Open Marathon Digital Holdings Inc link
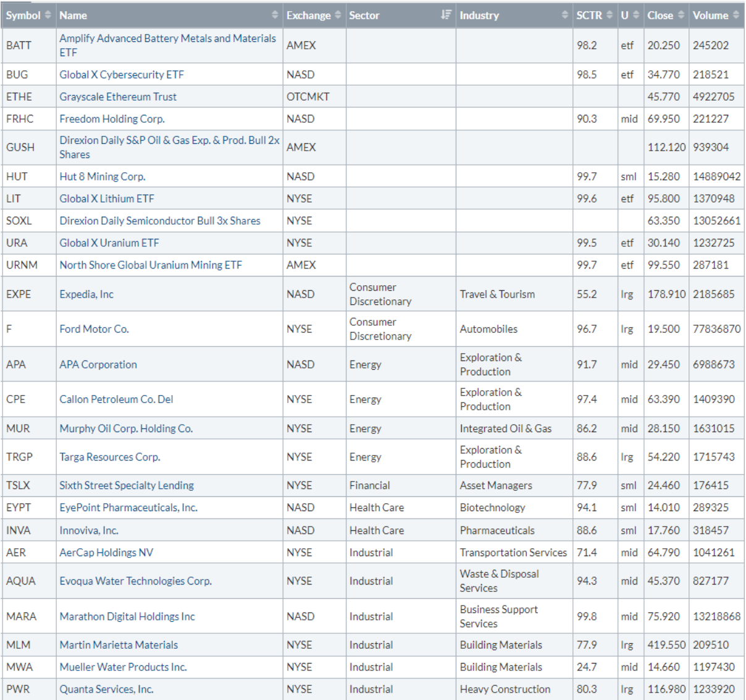The image size is (746, 700). (127, 617)
